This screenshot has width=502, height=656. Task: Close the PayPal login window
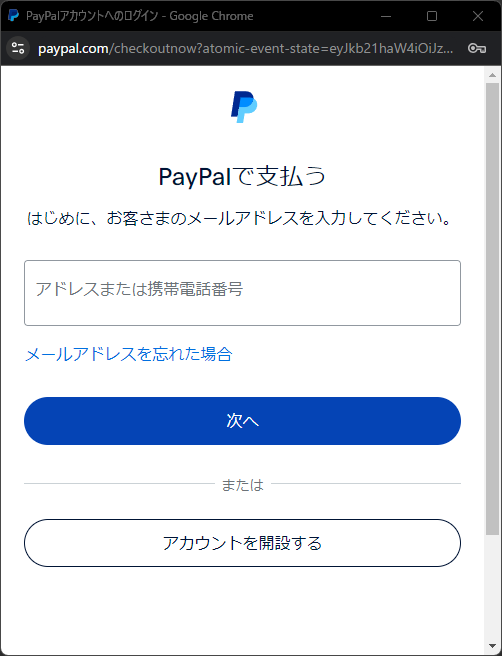(478, 16)
